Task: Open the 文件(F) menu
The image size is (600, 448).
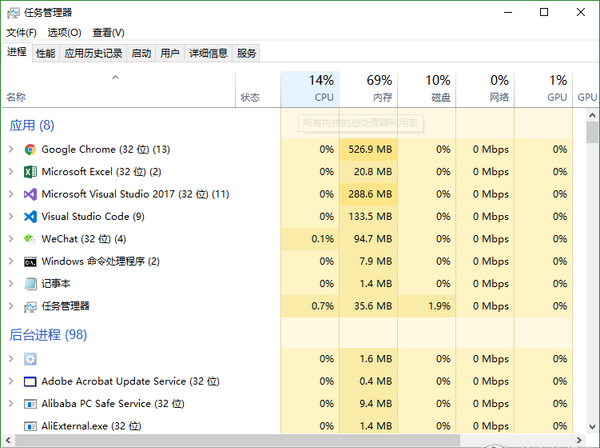Action: pos(21,33)
